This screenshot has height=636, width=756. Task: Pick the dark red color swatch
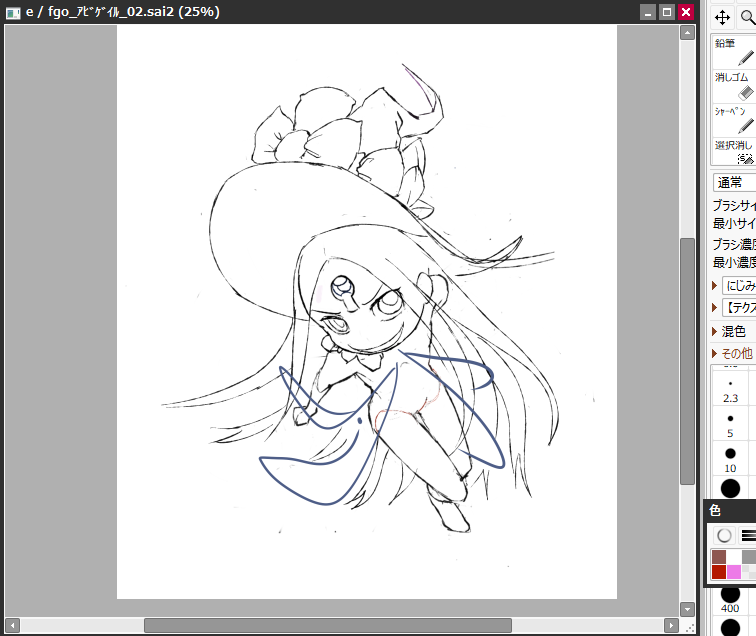(719, 572)
